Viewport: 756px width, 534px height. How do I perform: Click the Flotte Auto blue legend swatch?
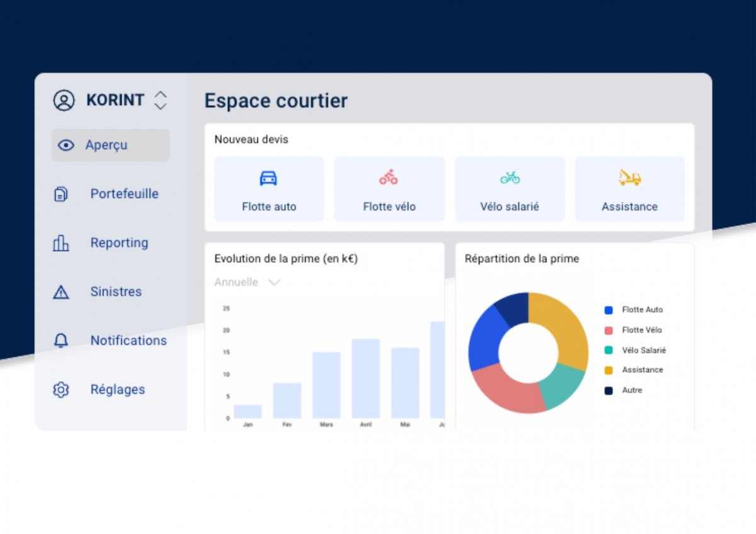(609, 310)
